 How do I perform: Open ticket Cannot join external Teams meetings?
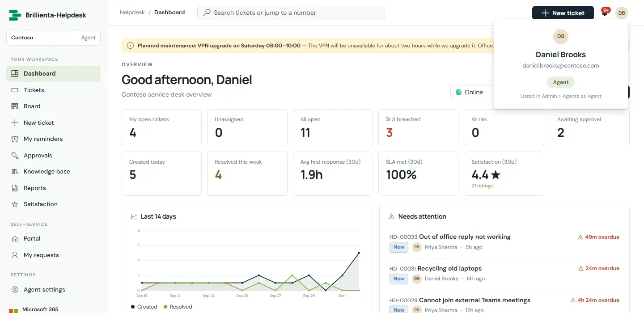(x=475, y=300)
